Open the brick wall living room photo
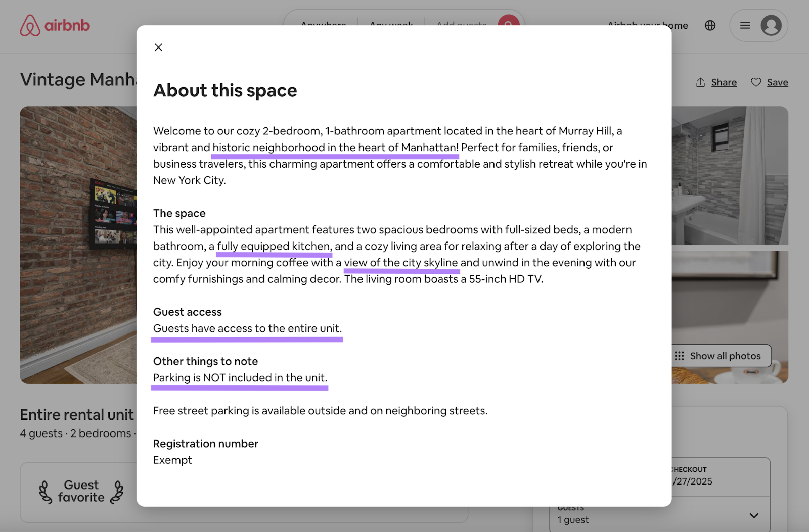The height and width of the screenshot is (532, 809). [x=78, y=245]
